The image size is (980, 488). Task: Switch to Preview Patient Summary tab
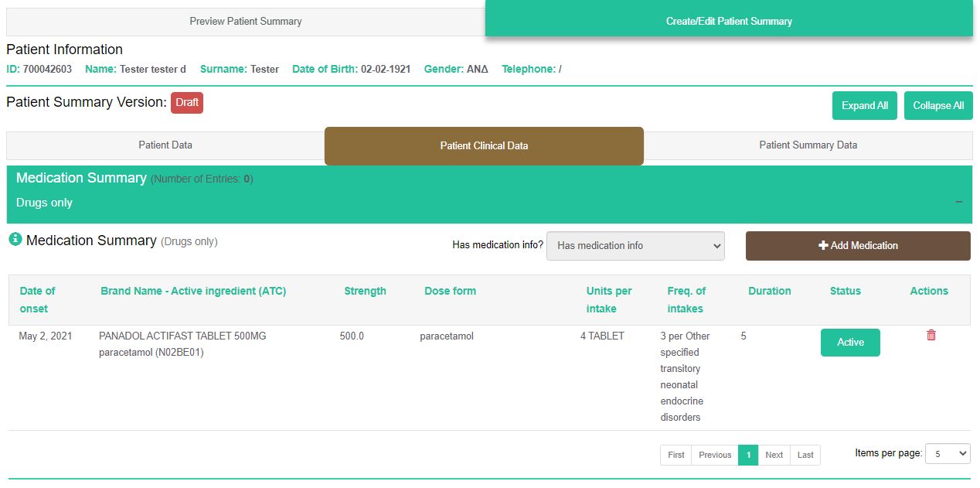pyautogui.click(x=246, y=22)
